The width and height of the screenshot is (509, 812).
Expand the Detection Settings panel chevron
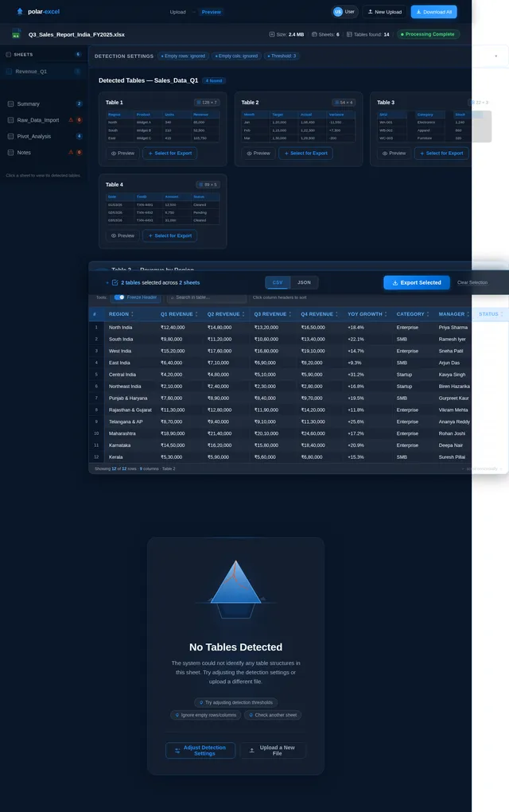[x=495, y=56]
